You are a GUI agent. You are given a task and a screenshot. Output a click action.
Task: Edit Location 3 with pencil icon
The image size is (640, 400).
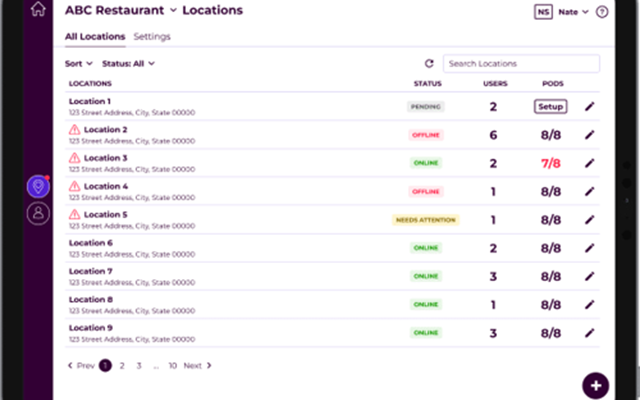tap(589, 163)
